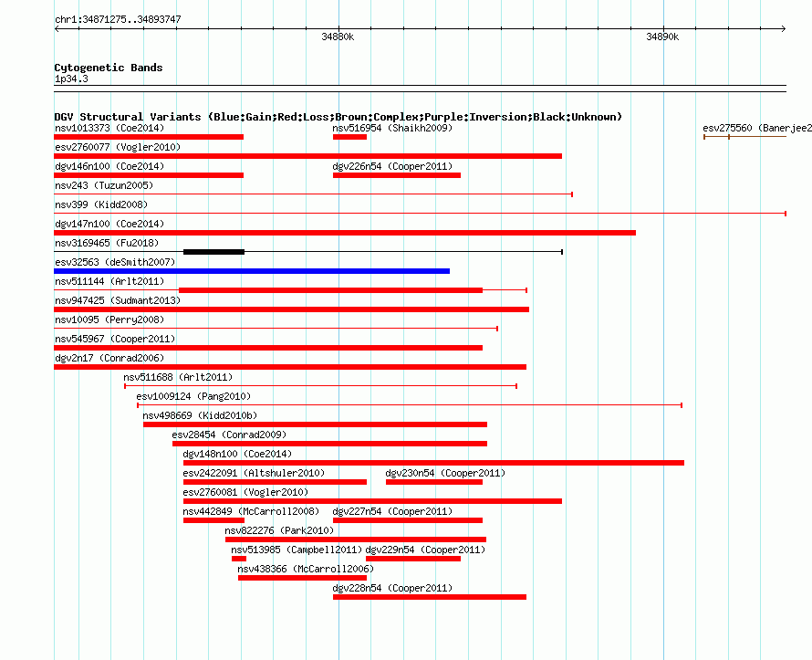The width and height of the screenshot is (812, 660).
Task: Open the dgv228n54 (Cooper2011) label
Action: (392, 588)
